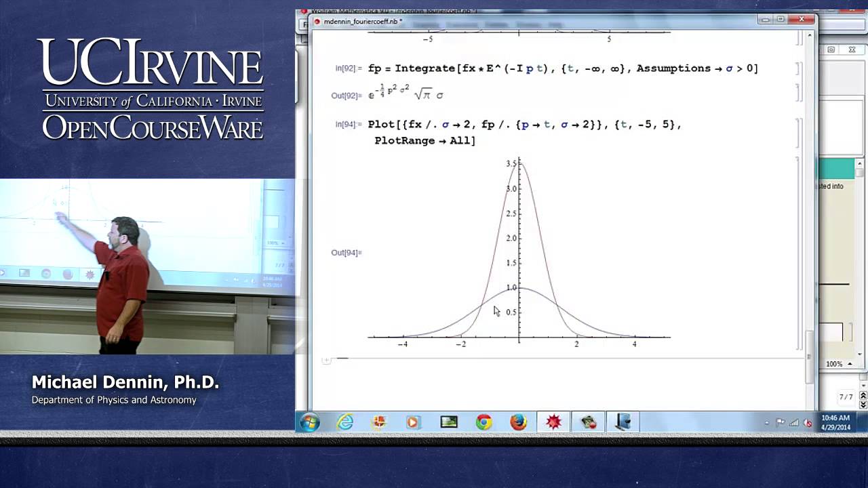
Task: Open the monitor-picture taskbar application
Action: point(449,422)
